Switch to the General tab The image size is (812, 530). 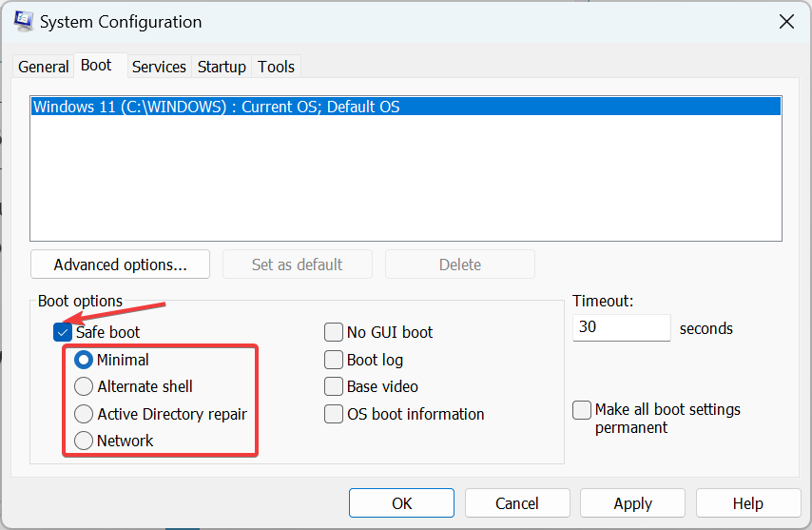pyautogui.click(x=43, y=67)
